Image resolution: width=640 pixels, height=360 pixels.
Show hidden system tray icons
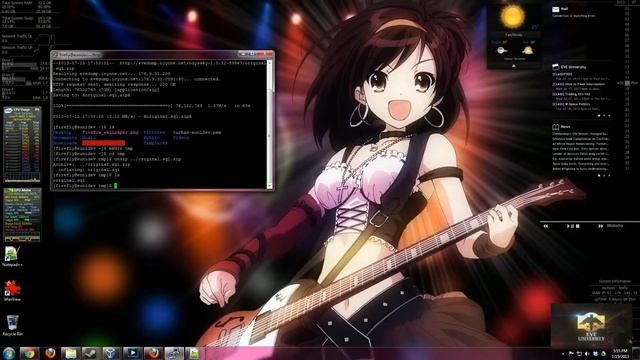point(563,354)
